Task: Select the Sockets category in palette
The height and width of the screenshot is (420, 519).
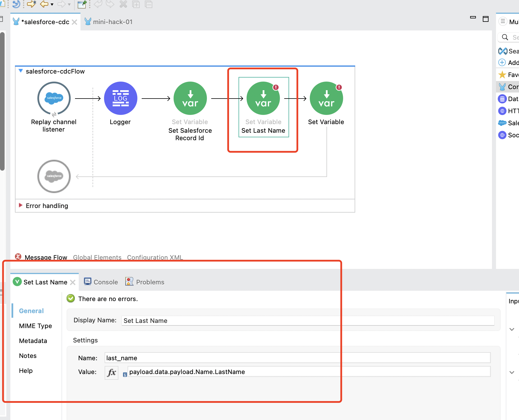Action: coord(509,135)
